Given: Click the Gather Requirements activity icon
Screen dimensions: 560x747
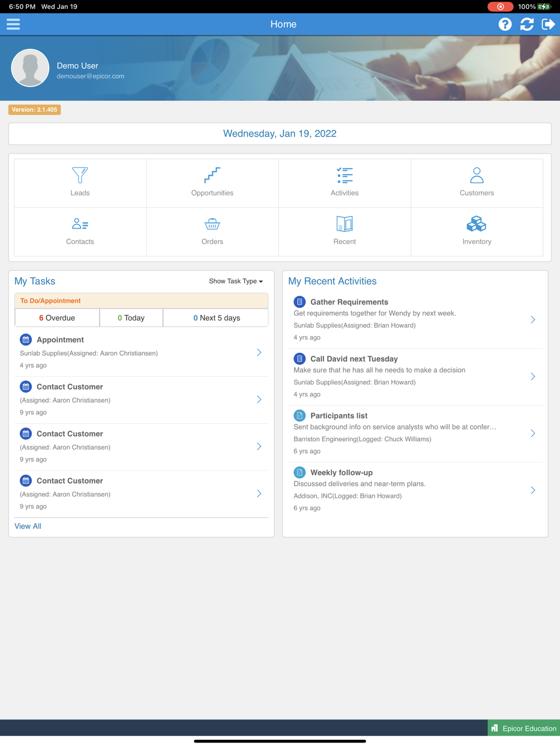Looking at the screenshot, I should click(300, 302).
